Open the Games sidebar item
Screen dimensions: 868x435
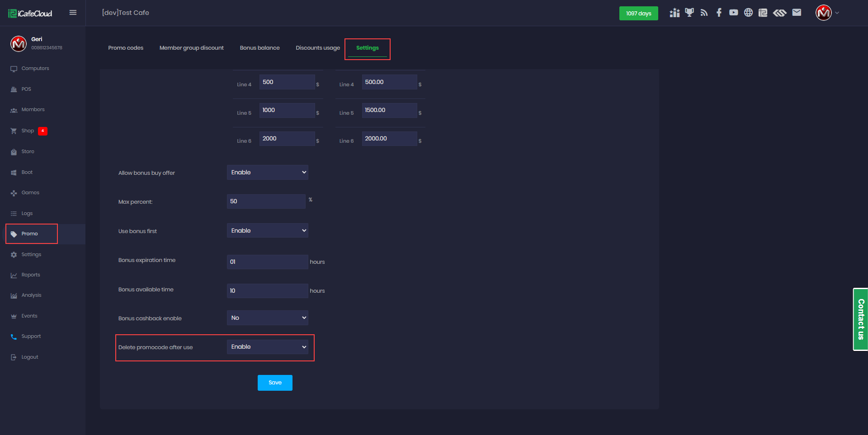30,193
